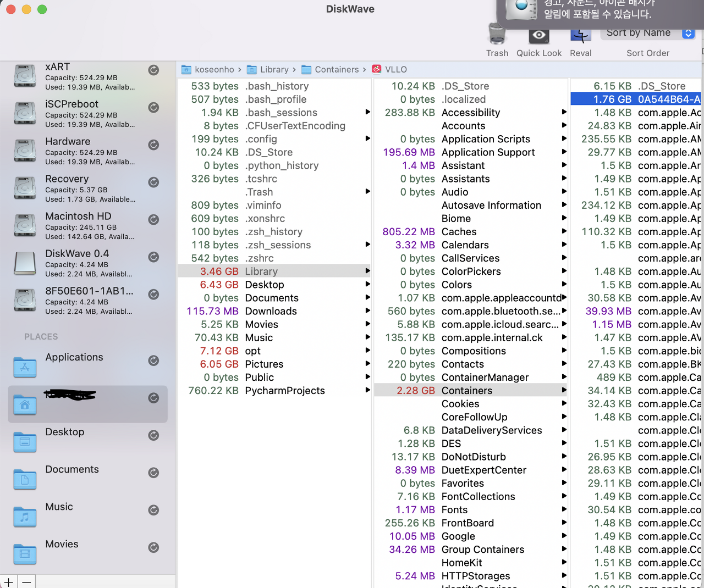Screen dimensions: 704x588
Task: Click the Trash toolbar icon
Action: pyautogui.click(x=497, y=35)
